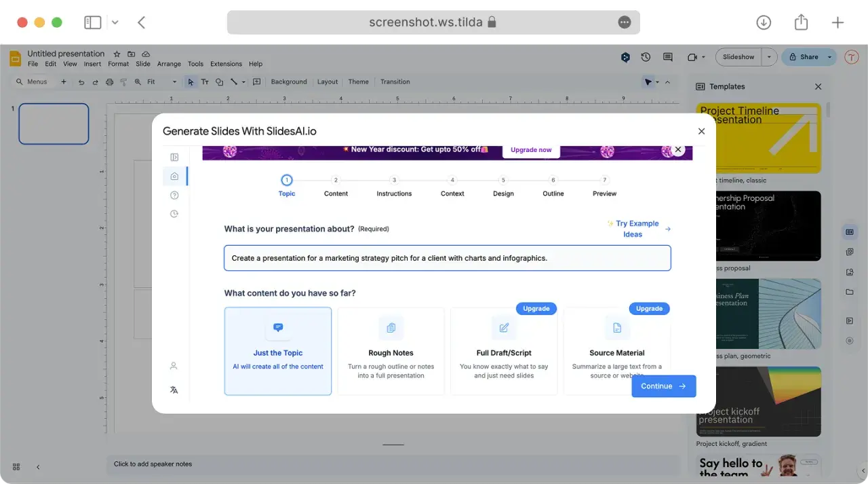Go to step 3 Instructions

(x=394, y=186)
